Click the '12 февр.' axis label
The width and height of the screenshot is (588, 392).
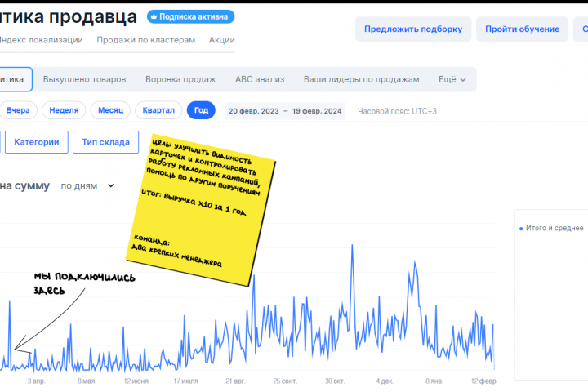pos(484,381)
